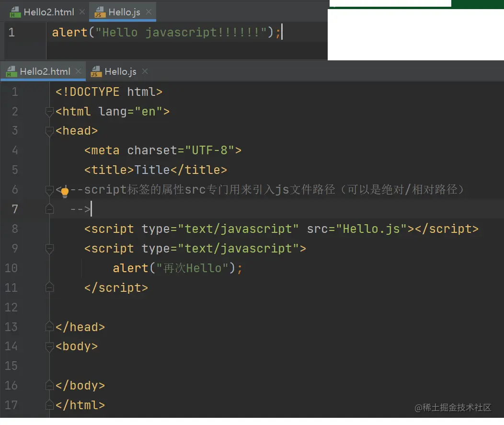This screenshot has width=504, height=425.
Task: Collapse the html tag fold on line 2
Action: 49,112
